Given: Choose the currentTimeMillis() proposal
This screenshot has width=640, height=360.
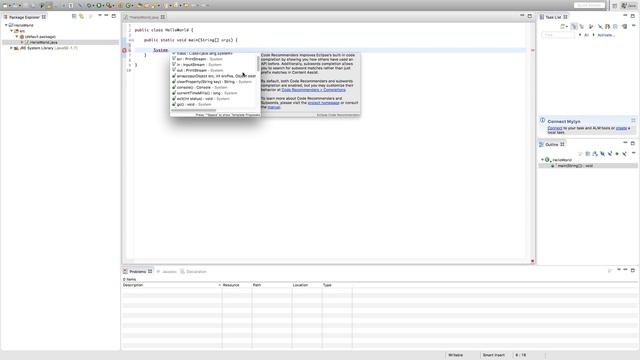Looking at the screenshot, I should click(215, 93).
